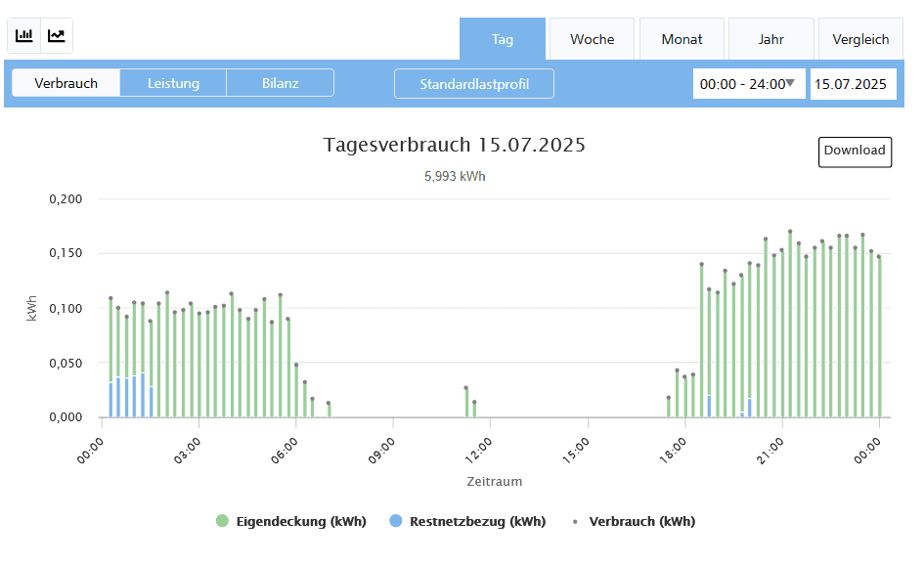Viewport: 924px width, 563px height.
Task: Open the Woche tab
Action: tap(592, 39)
